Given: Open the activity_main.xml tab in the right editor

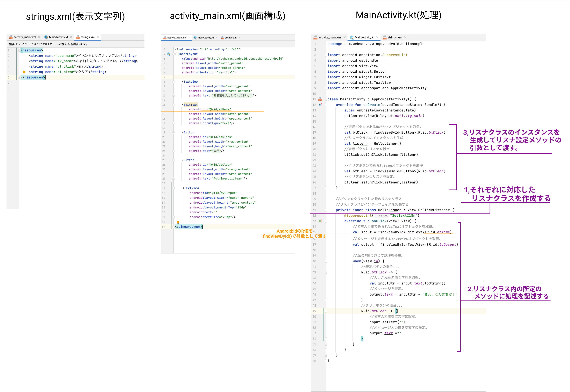Looking at the screenshot, I should 330,38.
